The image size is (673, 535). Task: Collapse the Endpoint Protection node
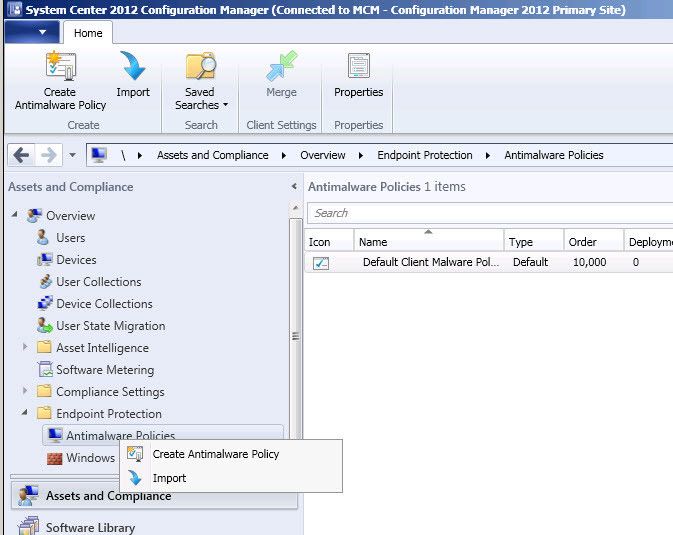coord(24,412)
